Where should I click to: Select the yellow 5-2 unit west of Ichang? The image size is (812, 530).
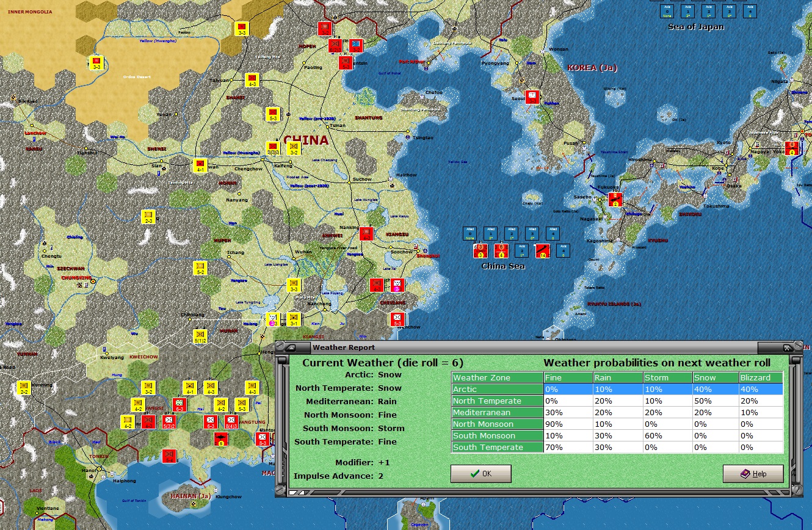pyautogui.click(x=200, y=268)
